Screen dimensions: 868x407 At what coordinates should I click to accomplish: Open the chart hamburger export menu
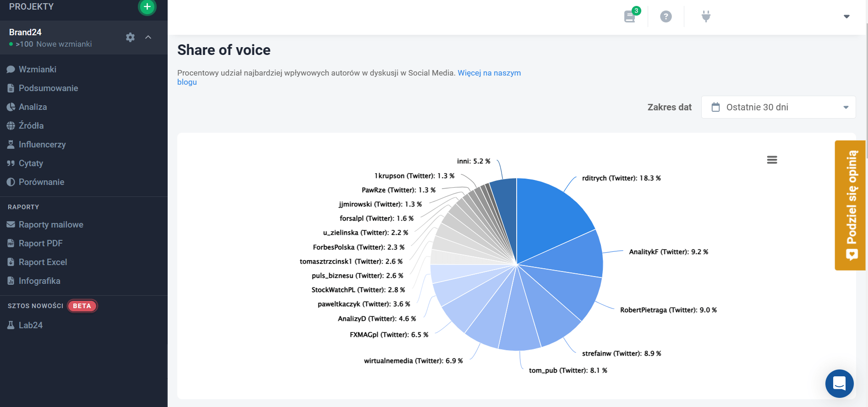click(x=772, y=160)
